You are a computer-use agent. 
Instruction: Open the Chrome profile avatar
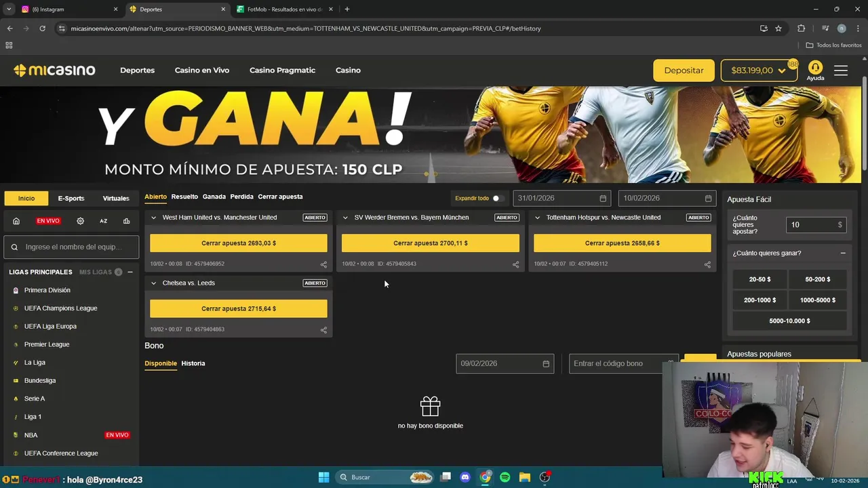coord(842,28)
